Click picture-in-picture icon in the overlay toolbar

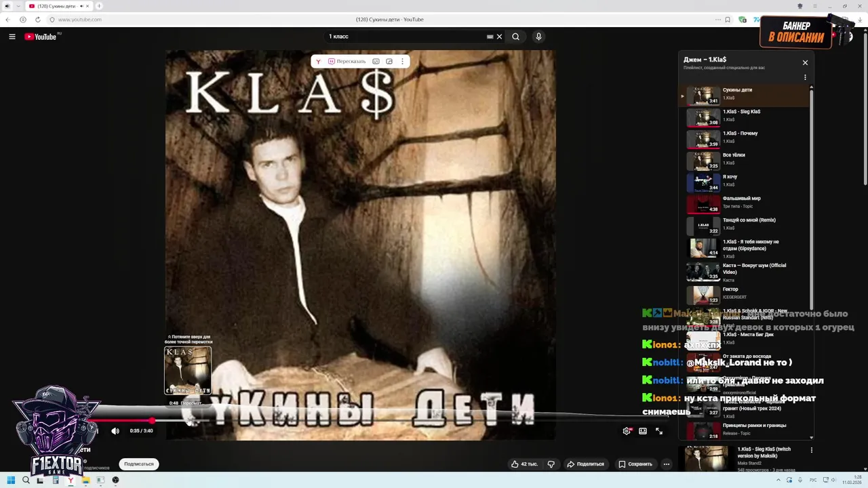389,61
